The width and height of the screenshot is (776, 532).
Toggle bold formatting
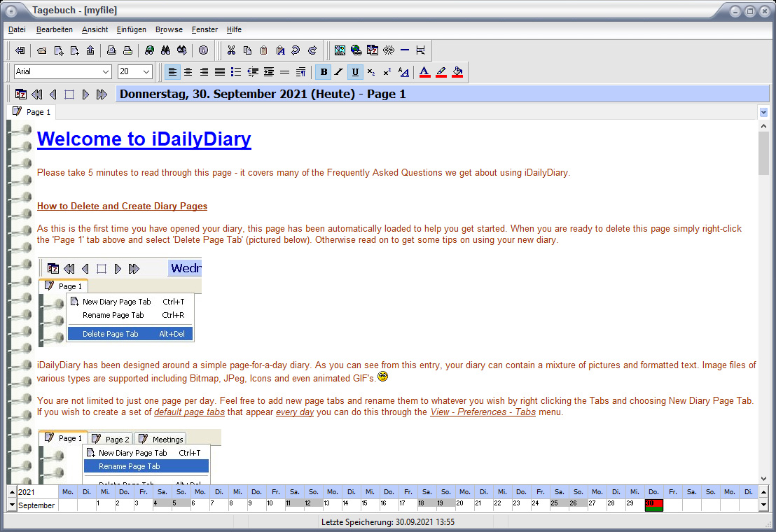tap(324, 72)
